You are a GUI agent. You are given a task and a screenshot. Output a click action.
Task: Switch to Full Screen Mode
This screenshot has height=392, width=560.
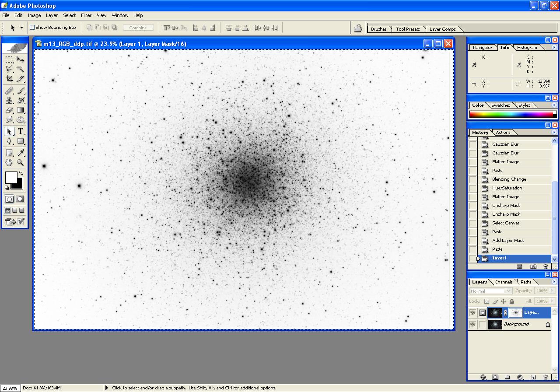click(22, 210)
